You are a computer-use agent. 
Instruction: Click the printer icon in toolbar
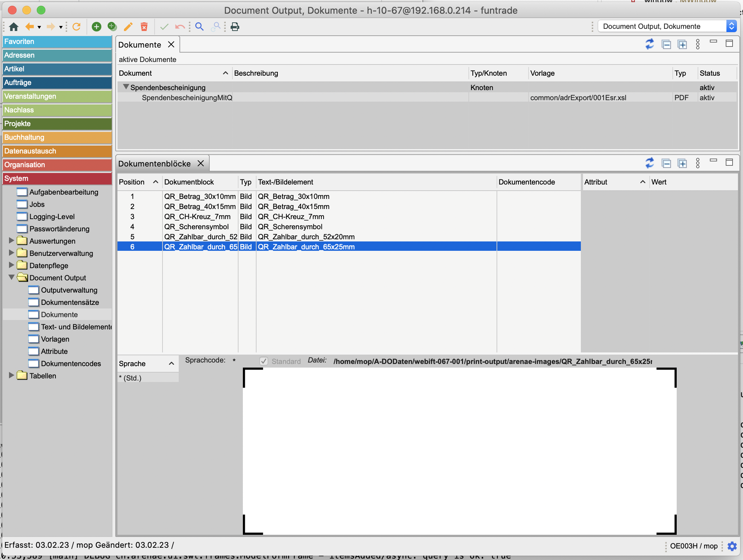(235, 27)
